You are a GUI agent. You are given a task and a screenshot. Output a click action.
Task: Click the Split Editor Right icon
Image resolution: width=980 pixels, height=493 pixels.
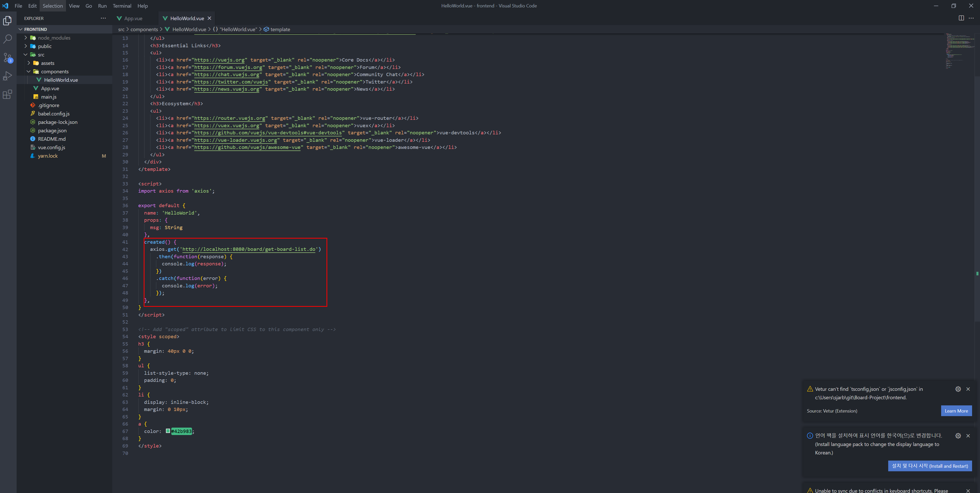click(961, 18)
